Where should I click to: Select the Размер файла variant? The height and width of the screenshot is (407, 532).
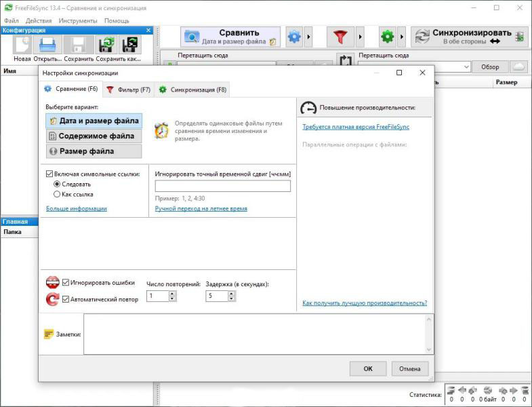[94, 151]
